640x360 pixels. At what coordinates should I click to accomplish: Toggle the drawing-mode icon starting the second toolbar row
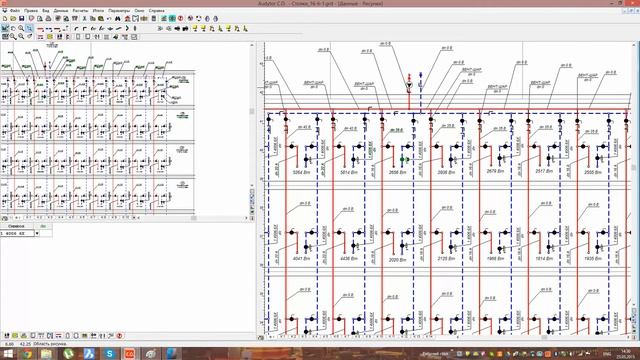coord(5,28)
